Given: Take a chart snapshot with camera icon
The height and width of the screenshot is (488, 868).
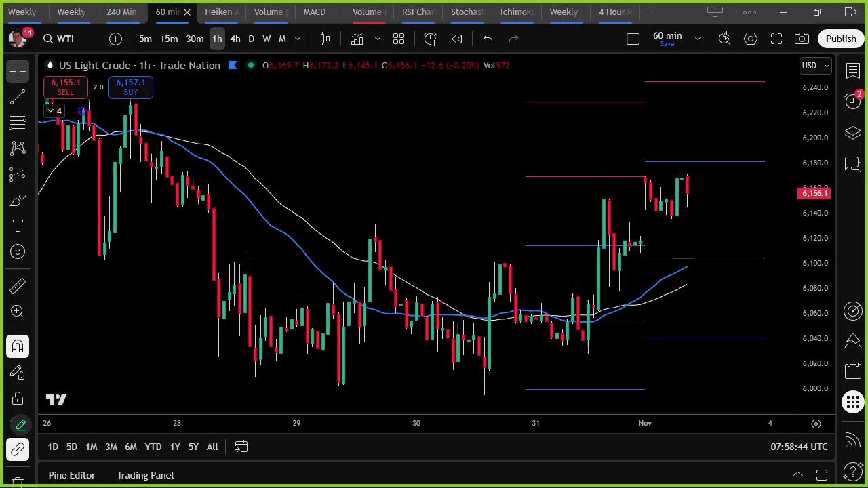Looking at the screenshot, I should coord(802,39).
